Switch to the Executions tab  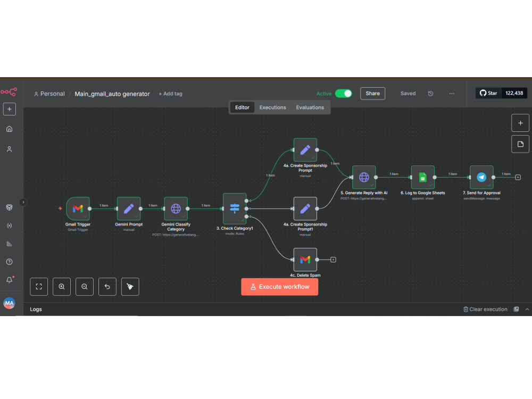(x=273, y=107)
